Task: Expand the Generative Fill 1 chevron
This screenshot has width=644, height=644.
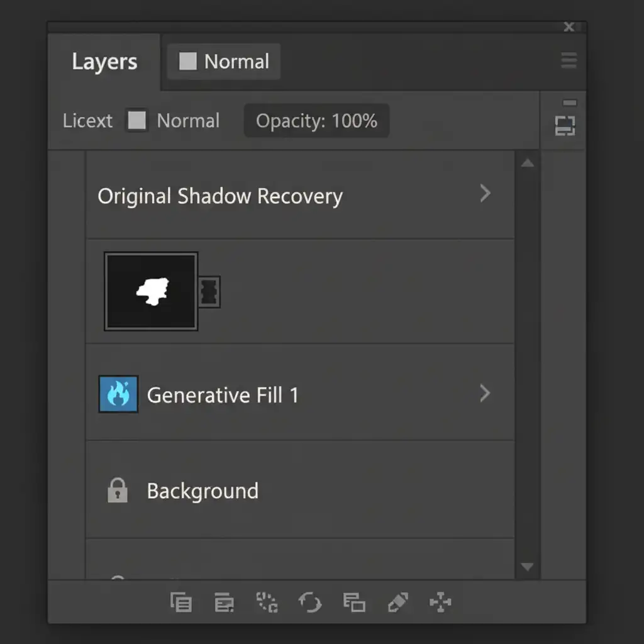Action: pos(485,394)
